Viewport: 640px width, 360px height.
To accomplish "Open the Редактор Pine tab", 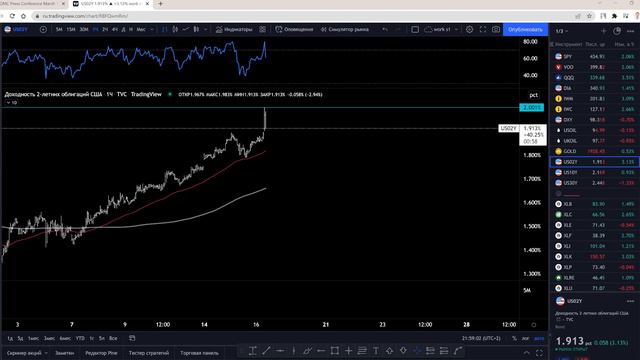I will [101, 353].
